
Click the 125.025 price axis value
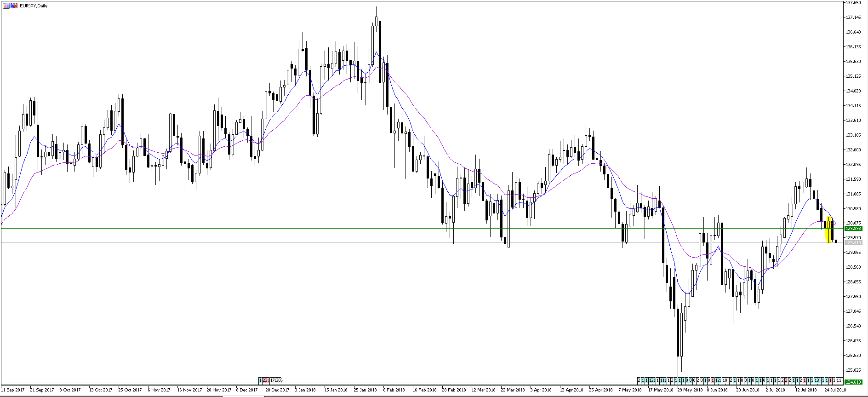point(853,370)
